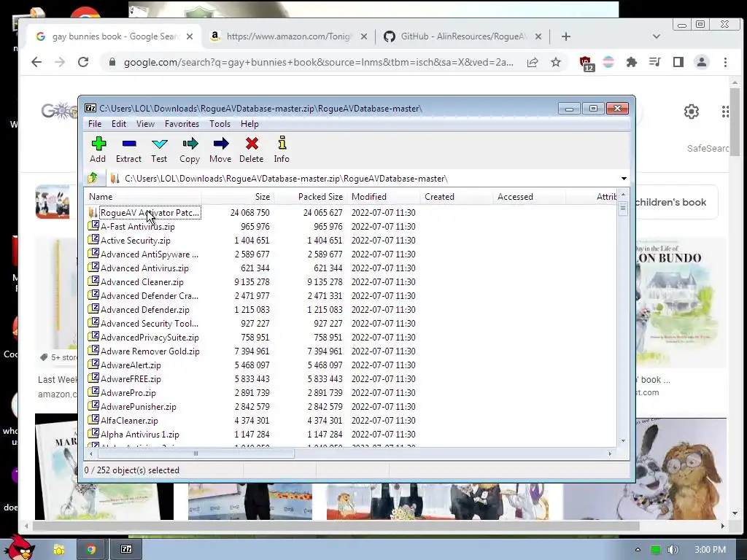Open the Chrome profile avatar
This screenshot has width=747, height=560.
click(701, 63)
